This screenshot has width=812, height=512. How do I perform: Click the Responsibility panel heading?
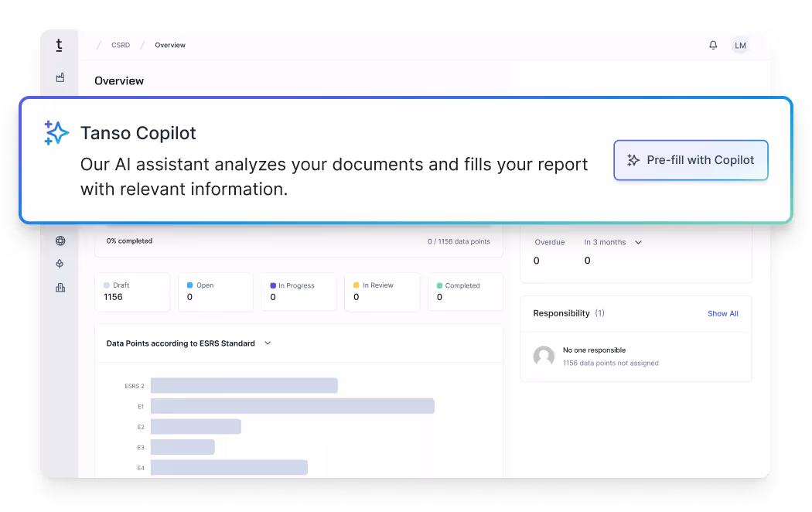[561, 313]
